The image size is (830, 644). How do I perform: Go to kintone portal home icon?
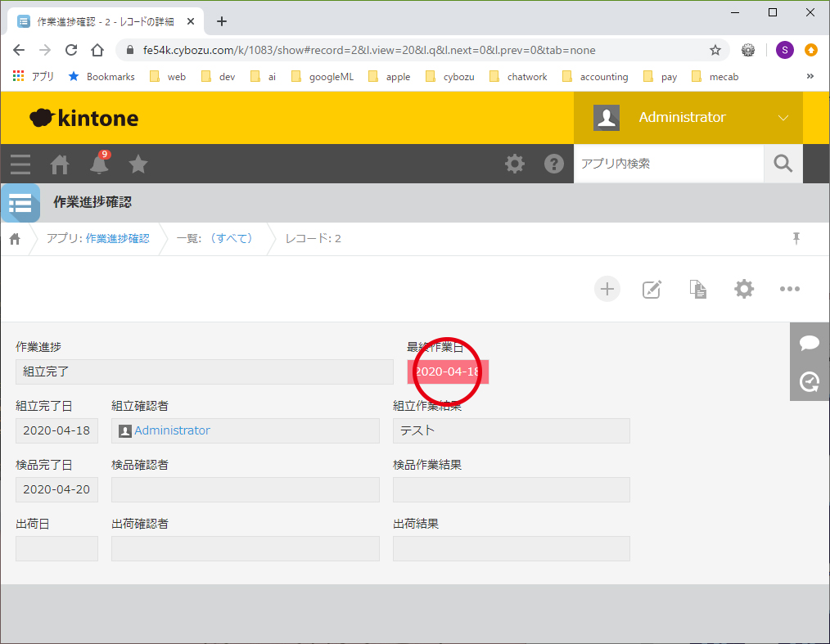(x=60, y=164)
